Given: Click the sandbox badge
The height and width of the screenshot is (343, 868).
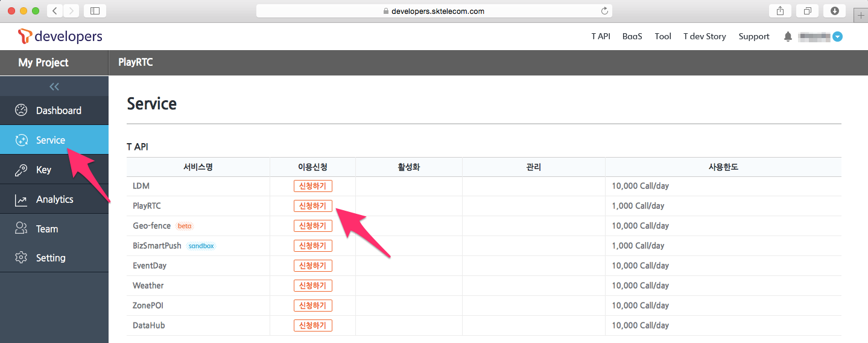Looking at the screenshot, I should [201, 246].
